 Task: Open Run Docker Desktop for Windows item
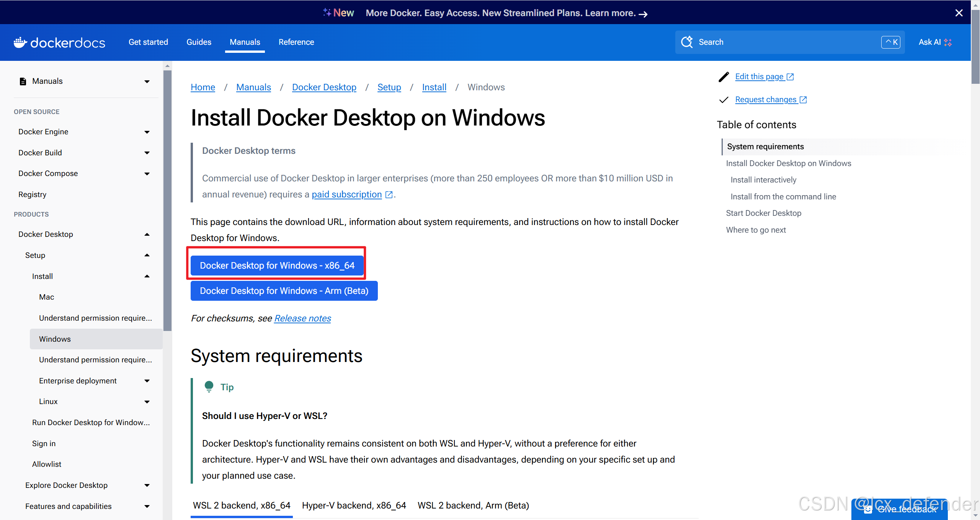click(x=91, y=422)
